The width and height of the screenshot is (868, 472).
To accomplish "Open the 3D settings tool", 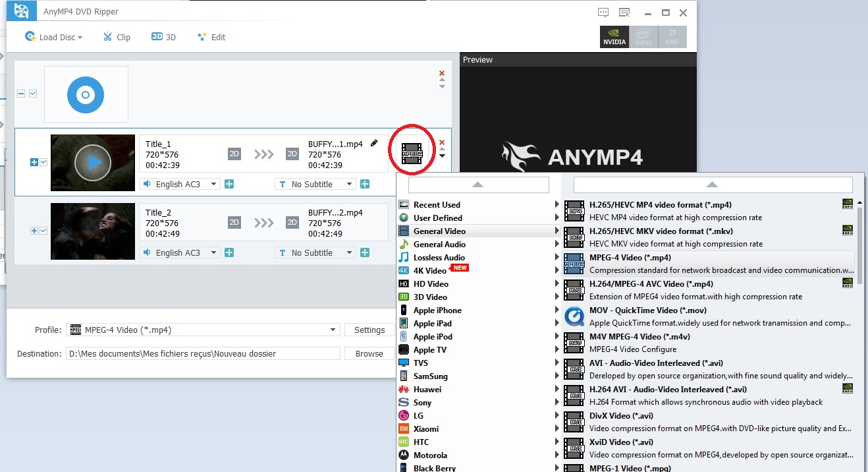I will click(x=164, y=37).
